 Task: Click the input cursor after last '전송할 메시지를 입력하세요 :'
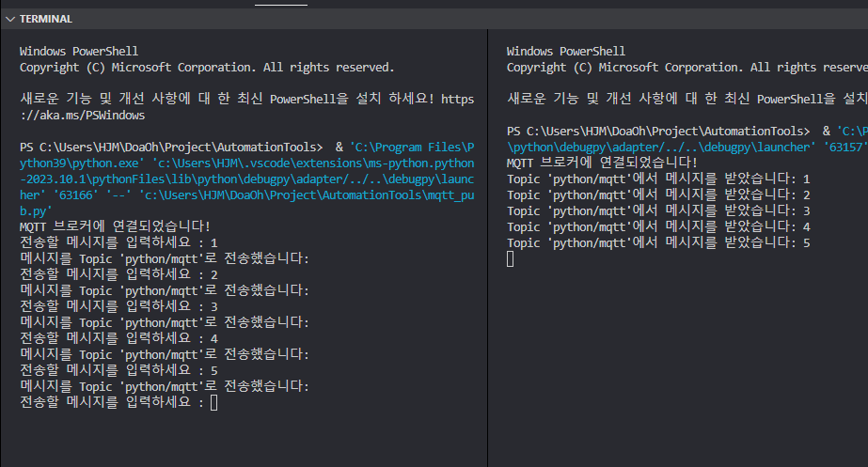tap(214, 402)
